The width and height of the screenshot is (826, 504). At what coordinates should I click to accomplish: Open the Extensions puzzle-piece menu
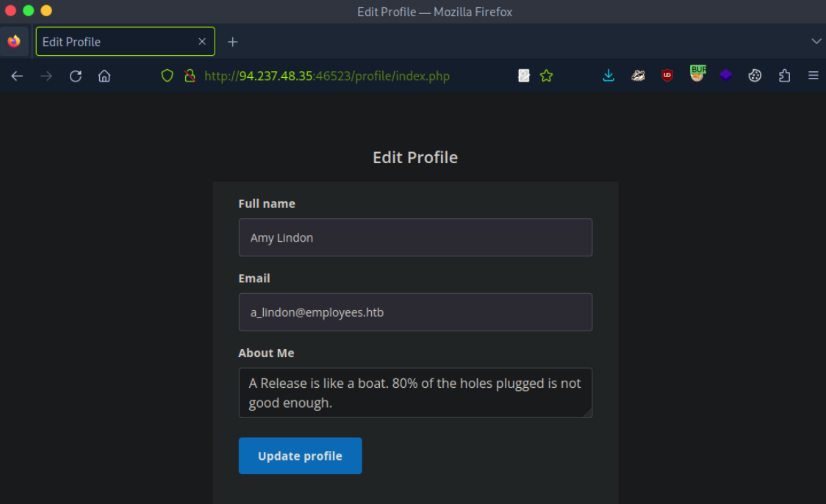[x=784, y=76]
